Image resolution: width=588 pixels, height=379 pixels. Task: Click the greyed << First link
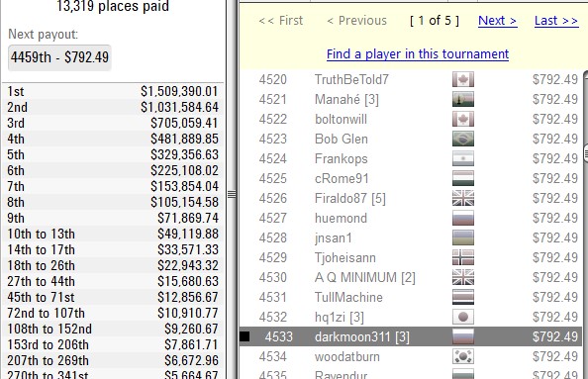point(280,21)
